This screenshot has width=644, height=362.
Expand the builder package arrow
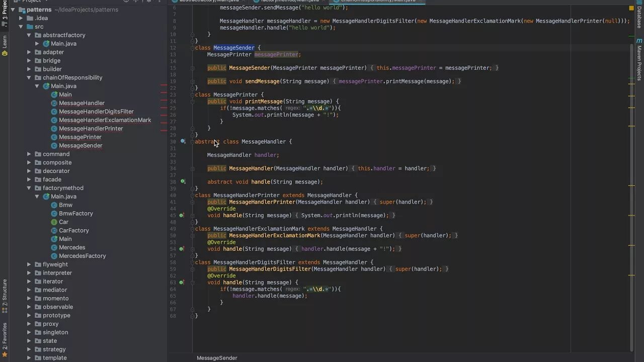click(x=29, y=69)
